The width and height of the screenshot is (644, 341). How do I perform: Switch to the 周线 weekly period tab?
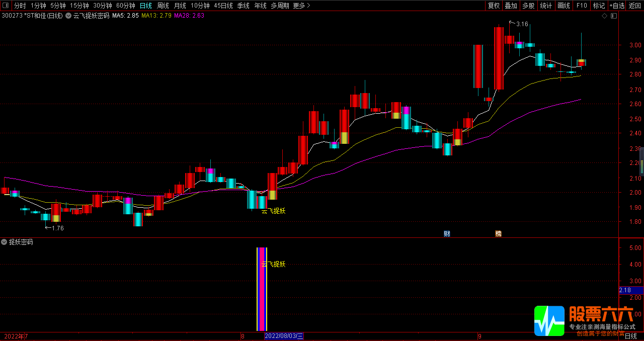[x=163, y=6]
